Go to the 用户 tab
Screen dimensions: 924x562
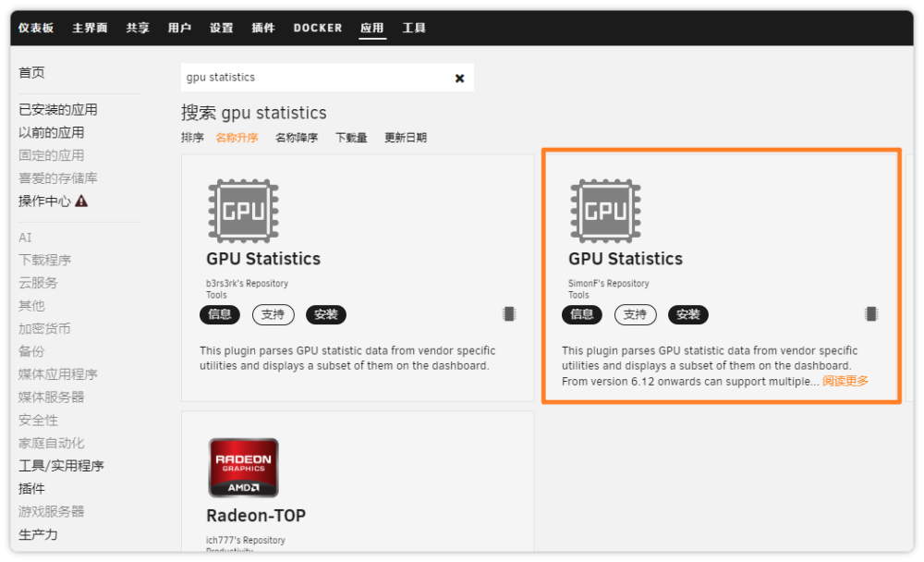(180, 28)
